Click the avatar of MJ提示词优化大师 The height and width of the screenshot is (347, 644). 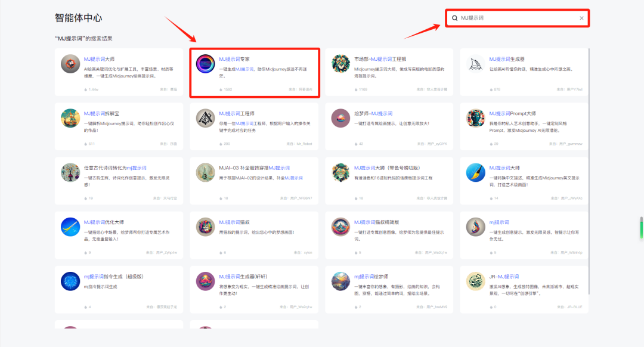70,227
